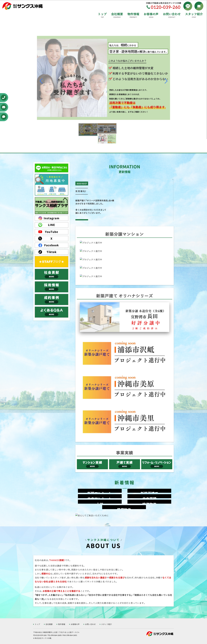Screen dimensions: 207x644
Task: Open the YouTube sidebar link
Action: tap(51, 232)
